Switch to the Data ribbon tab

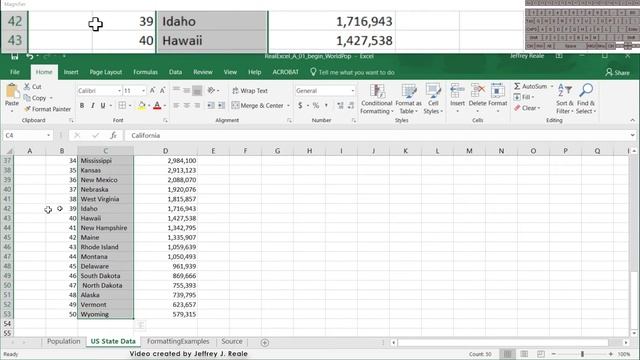176,72
